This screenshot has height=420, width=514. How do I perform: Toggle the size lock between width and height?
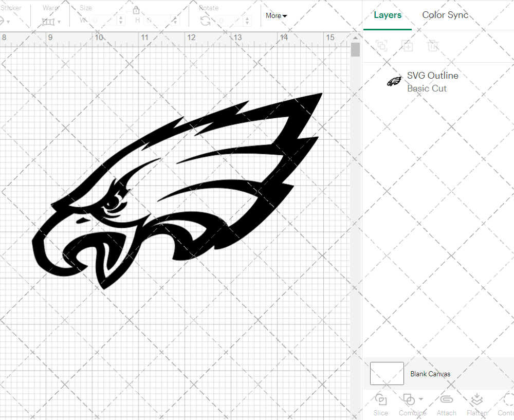(x=137, y=10)
